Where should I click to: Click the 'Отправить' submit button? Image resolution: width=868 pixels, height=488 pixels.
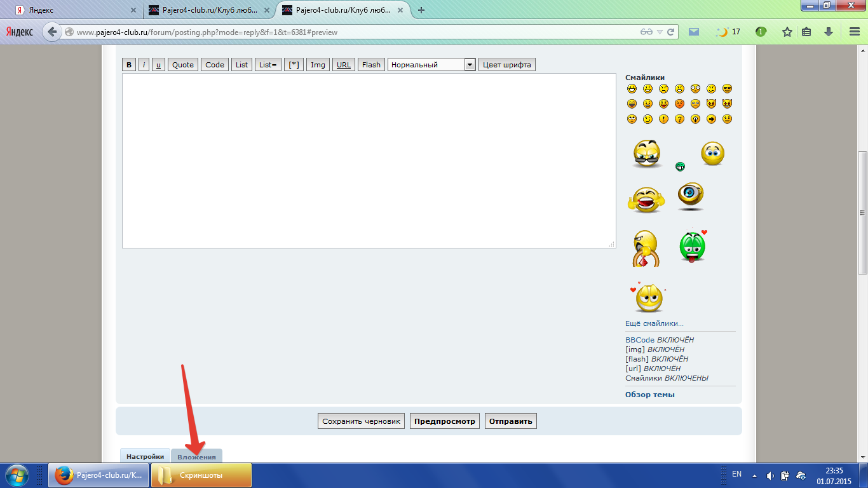510,421
